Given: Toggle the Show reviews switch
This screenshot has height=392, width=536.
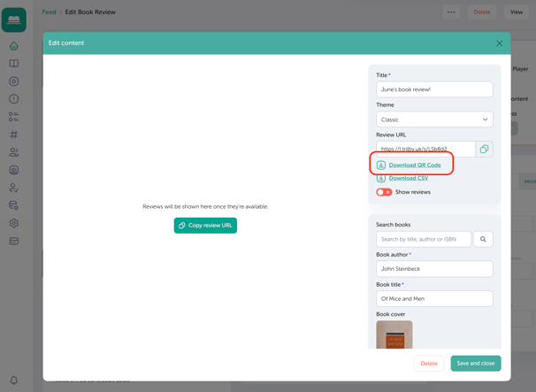Looking at the screenshot, I should click(x=384, y=192).
